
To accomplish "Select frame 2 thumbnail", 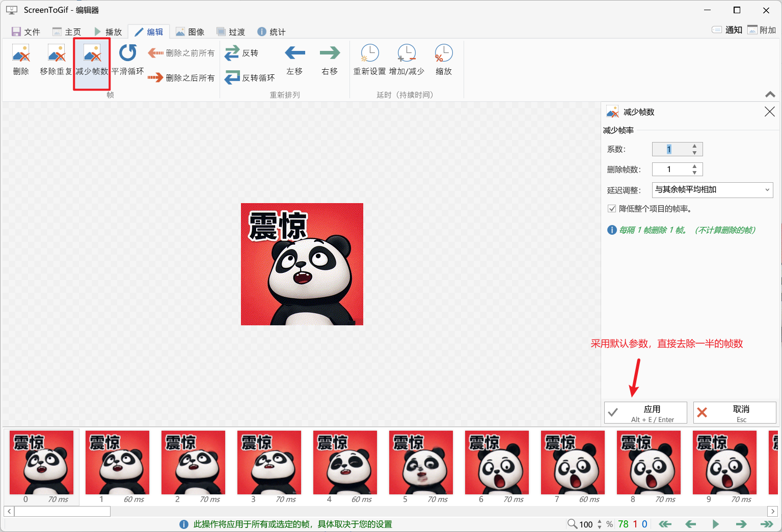I will pos(194,463).
